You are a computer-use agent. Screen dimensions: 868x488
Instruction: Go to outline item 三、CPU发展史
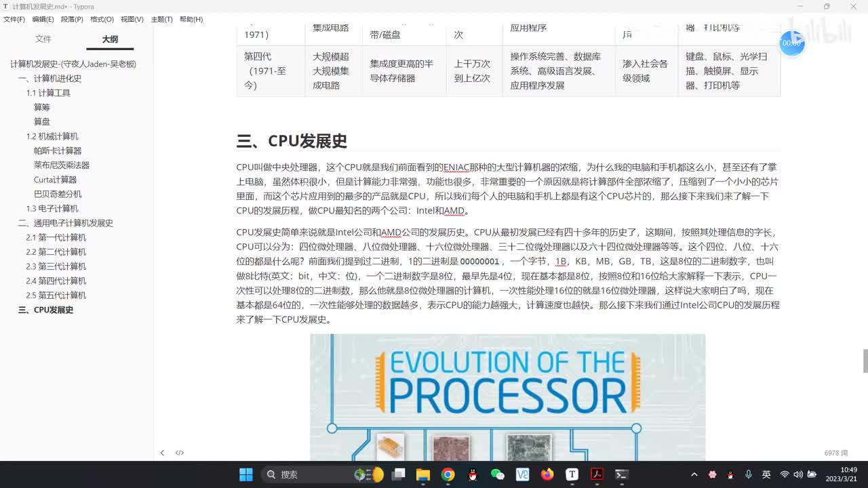click(45, 310)
